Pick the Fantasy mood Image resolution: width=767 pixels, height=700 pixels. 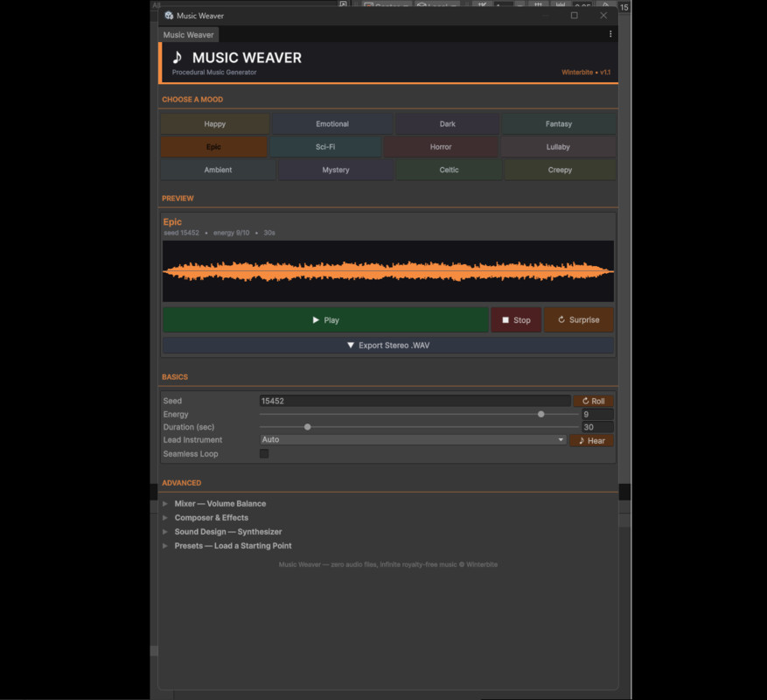(559, 124)
